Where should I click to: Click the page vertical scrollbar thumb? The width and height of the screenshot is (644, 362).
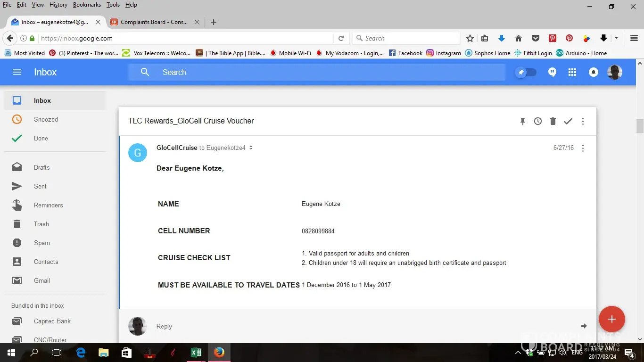coord(640,126)
